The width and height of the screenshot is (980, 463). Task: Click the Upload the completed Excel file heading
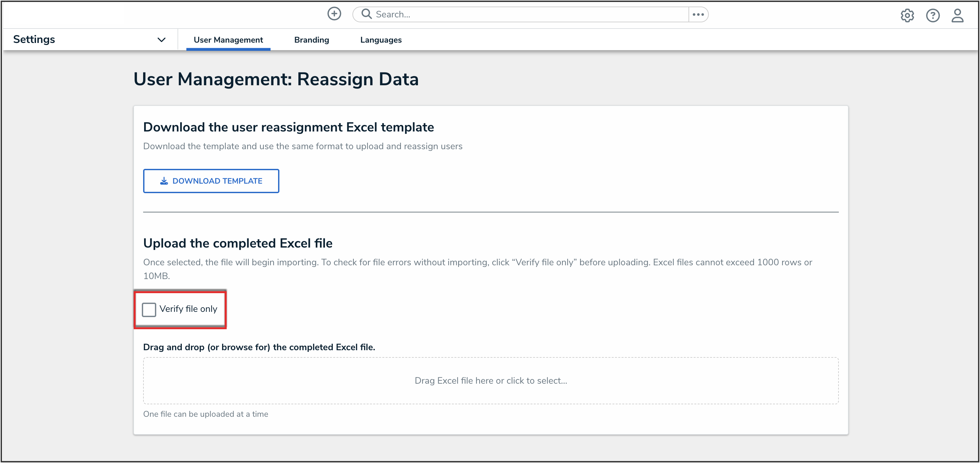(x=238, y=243)
